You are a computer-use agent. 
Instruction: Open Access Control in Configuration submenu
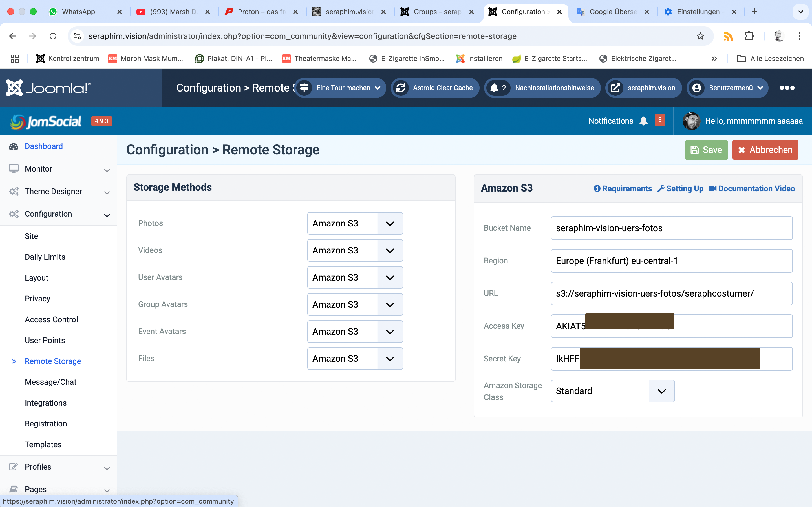(x=51, y=319)
